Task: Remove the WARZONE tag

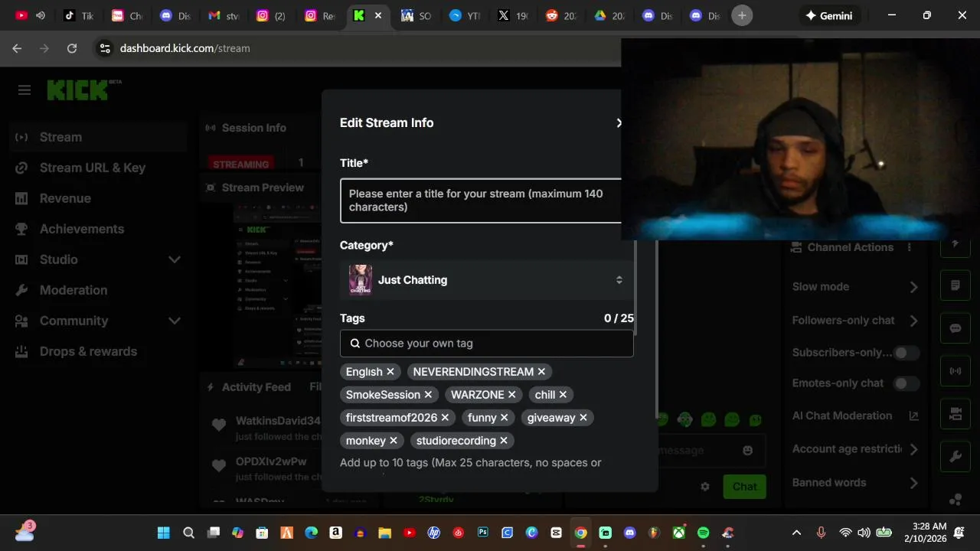Action: pos(511,395)
